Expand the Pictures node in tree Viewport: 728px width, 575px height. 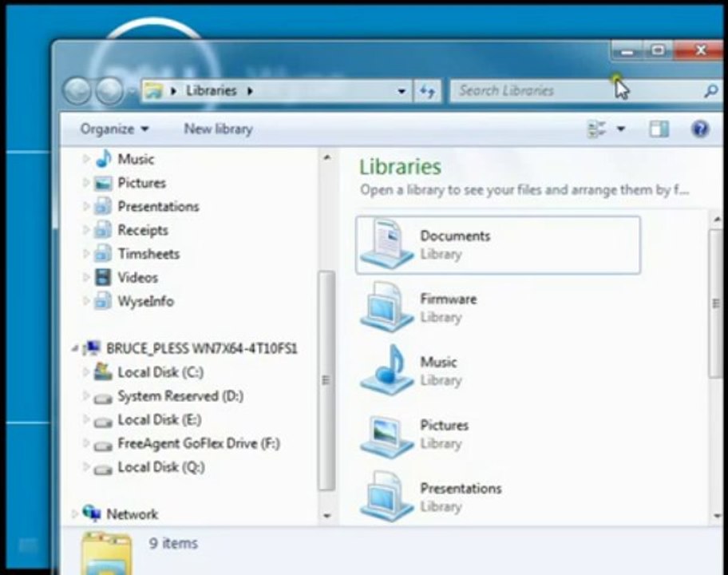tap(86, 182)
